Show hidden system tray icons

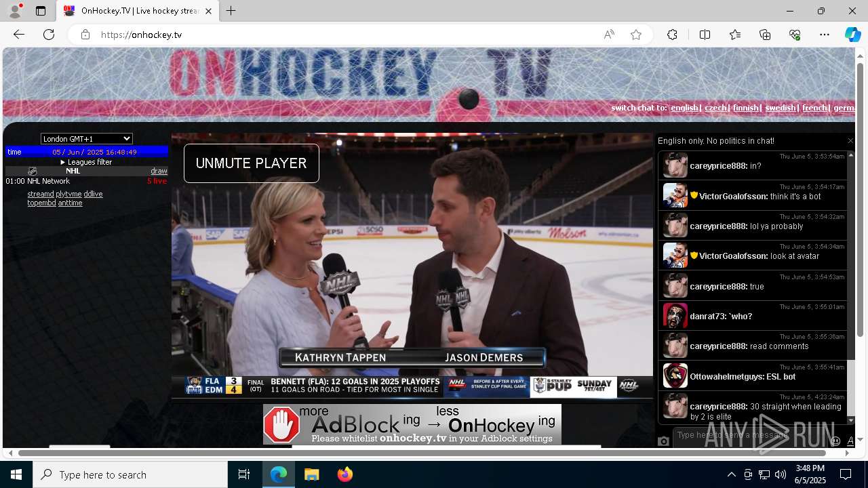731,474
